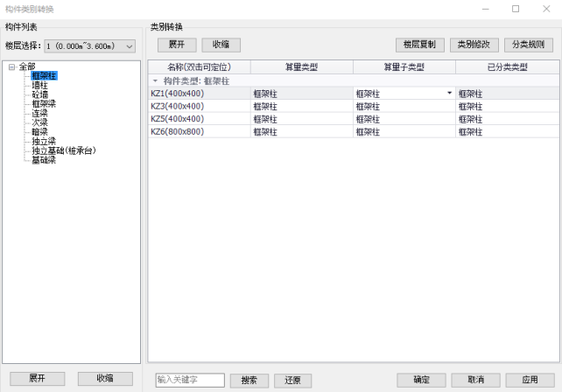Click the 还原 restore button

click(292, 380)
